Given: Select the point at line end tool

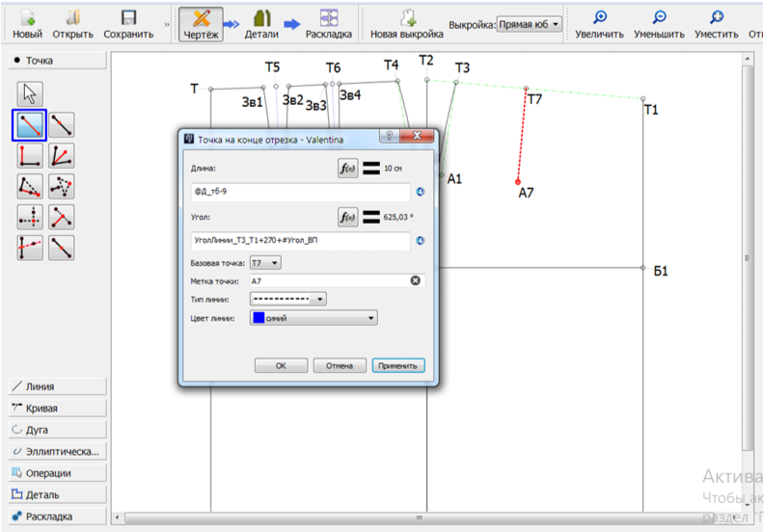Looking at the screenshot, I should click(30, 125).
